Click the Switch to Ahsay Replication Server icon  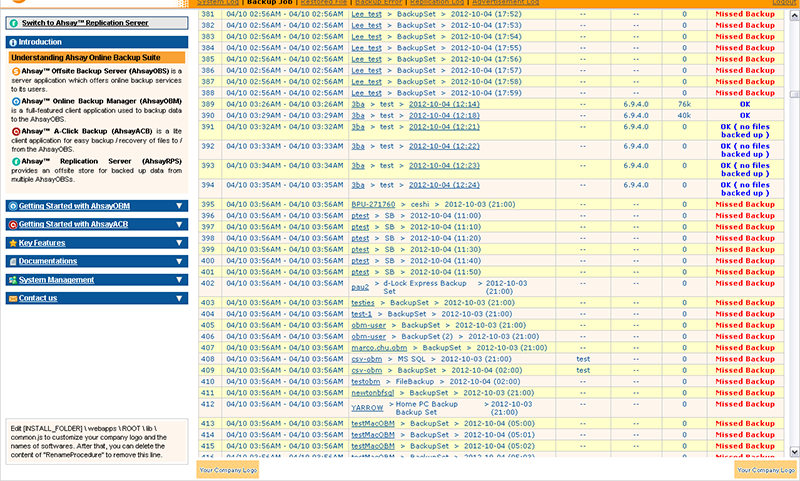click(14, 23)
